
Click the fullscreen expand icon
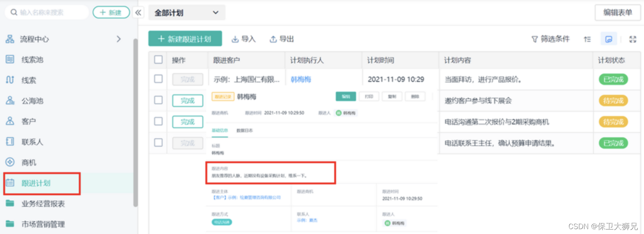[x=633, y=39]
